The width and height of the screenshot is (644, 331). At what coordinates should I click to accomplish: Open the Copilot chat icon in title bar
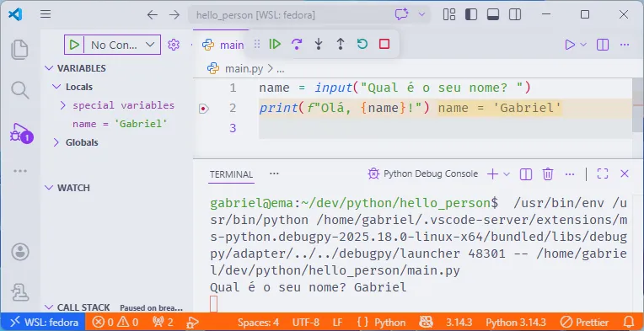pos(401,15)
